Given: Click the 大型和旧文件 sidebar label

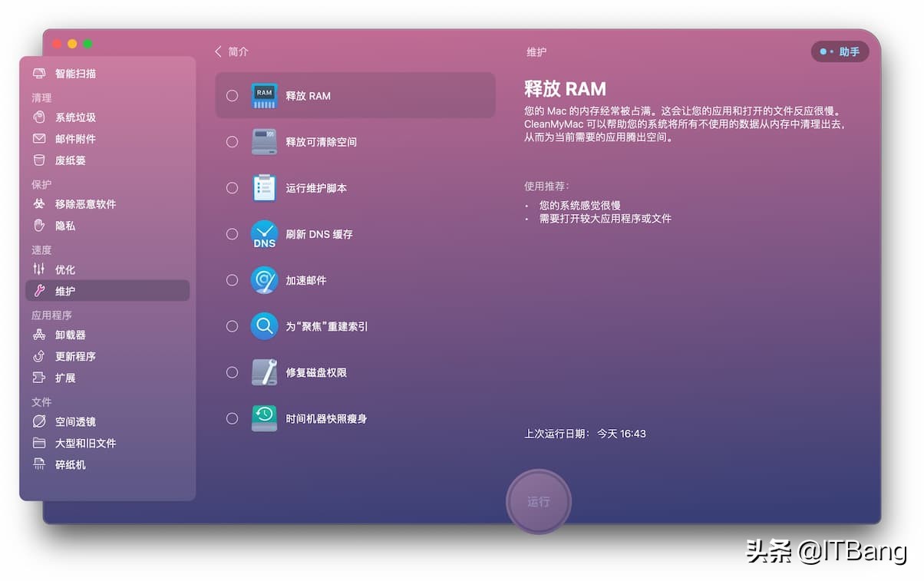Looking at the screenshot, I should pos(86,443).
